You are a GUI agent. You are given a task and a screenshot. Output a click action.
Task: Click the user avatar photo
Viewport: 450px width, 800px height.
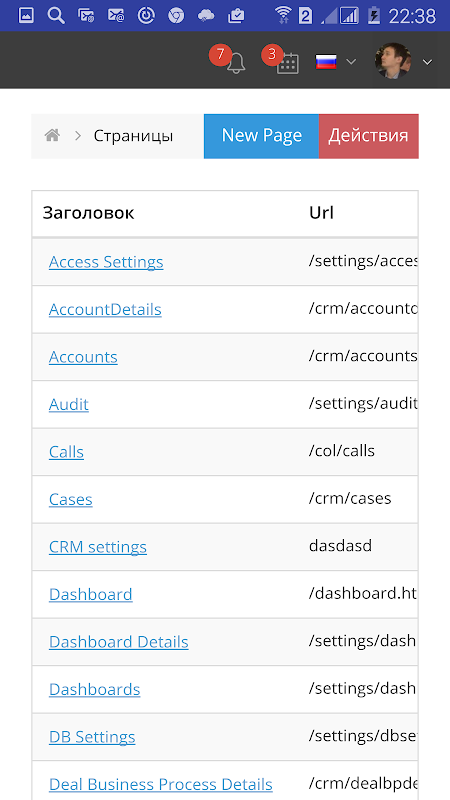393,61
